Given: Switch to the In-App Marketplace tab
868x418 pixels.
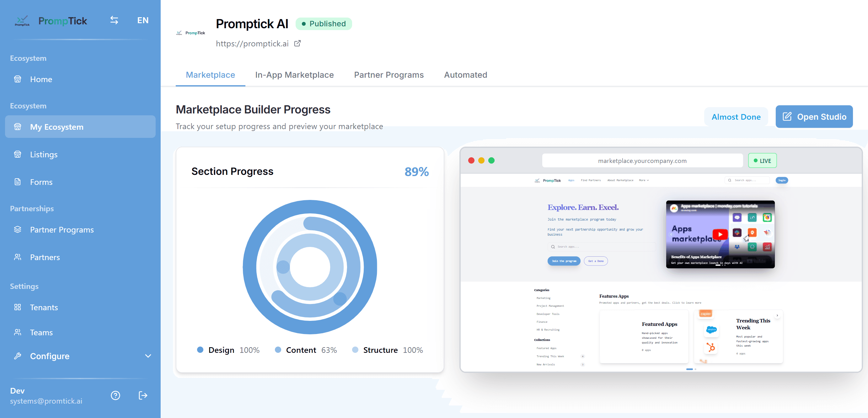Looking at the screenshot, I should coord(294,75).
